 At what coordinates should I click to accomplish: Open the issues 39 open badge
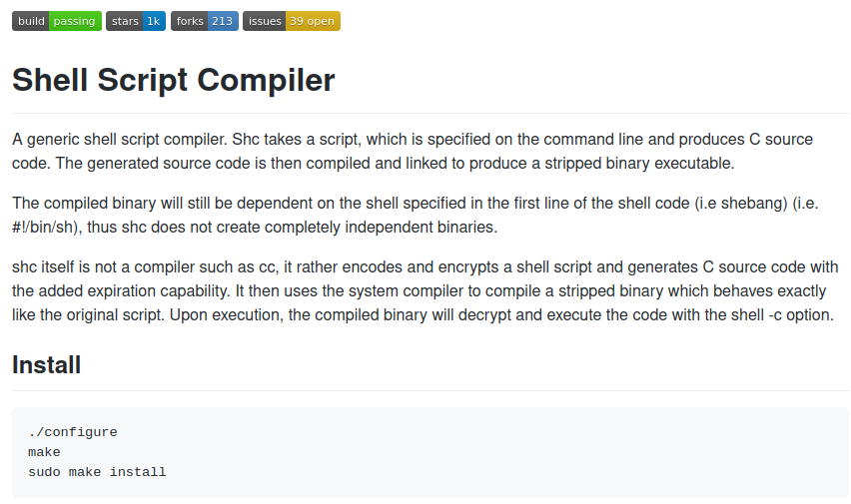292,21
